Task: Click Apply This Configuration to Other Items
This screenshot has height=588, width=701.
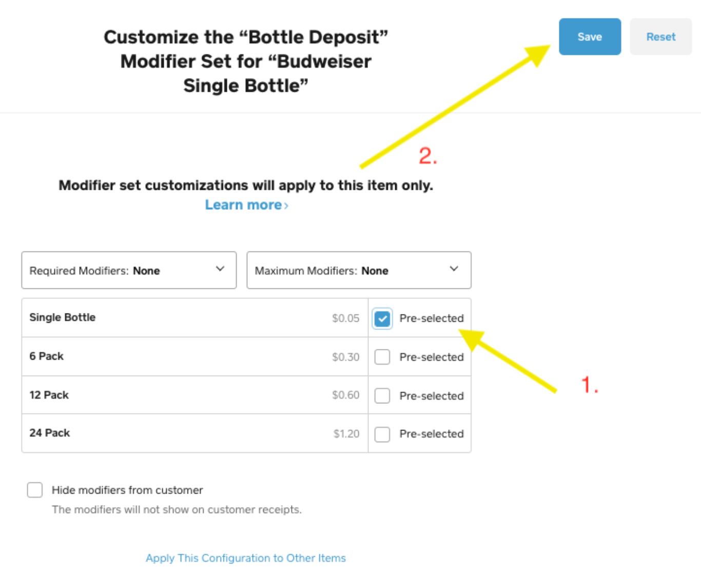Action: 246,558
